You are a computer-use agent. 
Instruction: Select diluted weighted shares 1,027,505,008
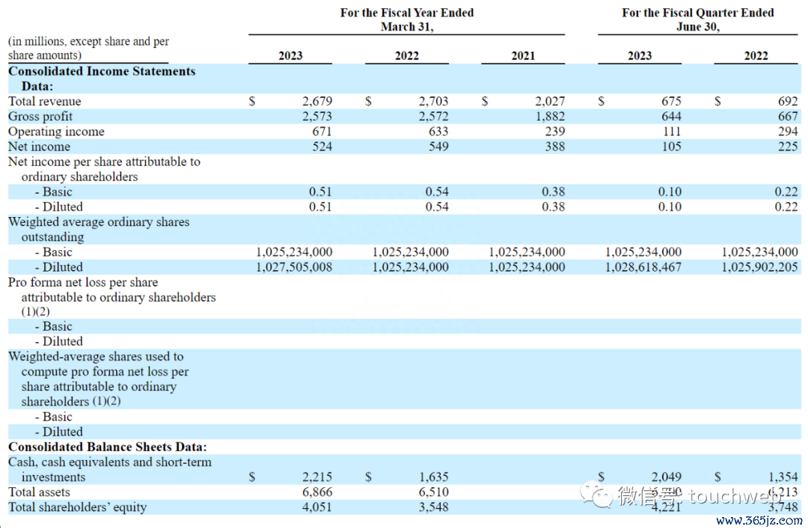[294, 267]
